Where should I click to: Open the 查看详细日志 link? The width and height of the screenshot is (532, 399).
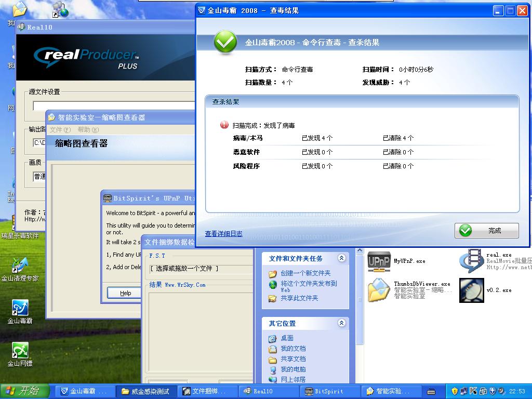pyautogui.click(x=223, y=233)
